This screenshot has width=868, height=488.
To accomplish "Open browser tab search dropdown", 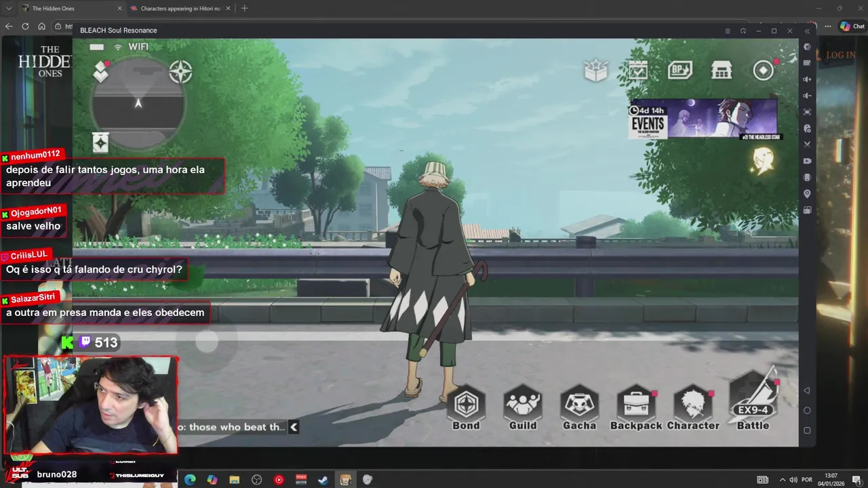I will [9, 8].
